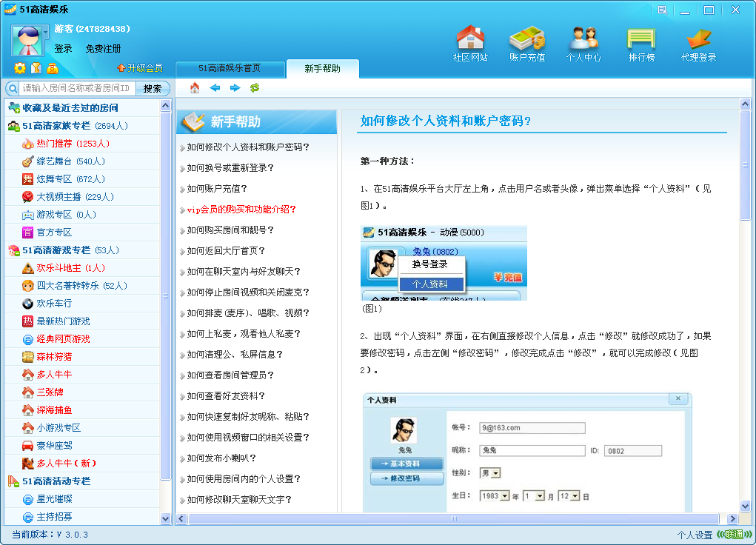Open the 排行榜 rankings icon

tap(640, 43)
